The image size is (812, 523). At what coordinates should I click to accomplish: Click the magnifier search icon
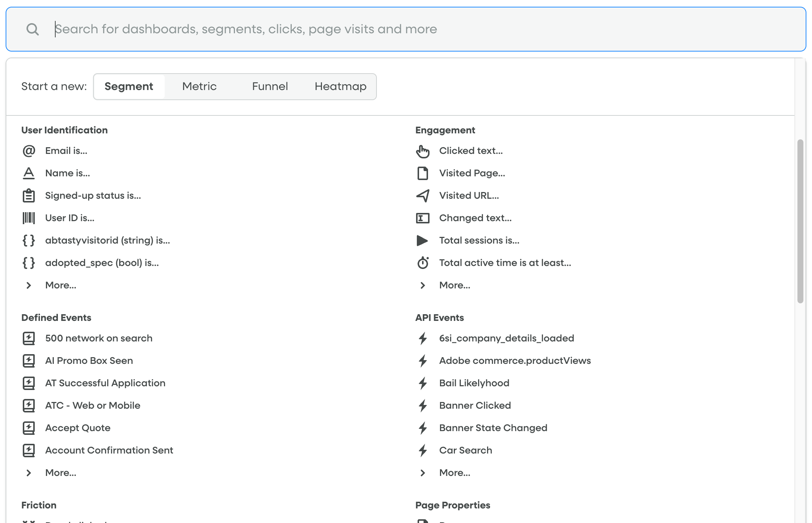[32, 29]
